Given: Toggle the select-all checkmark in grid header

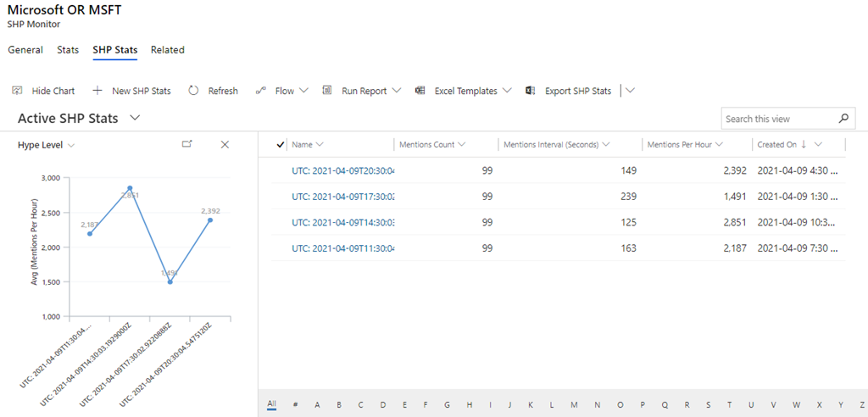Looking at the screenshot, I should click(x=280, y=145).
